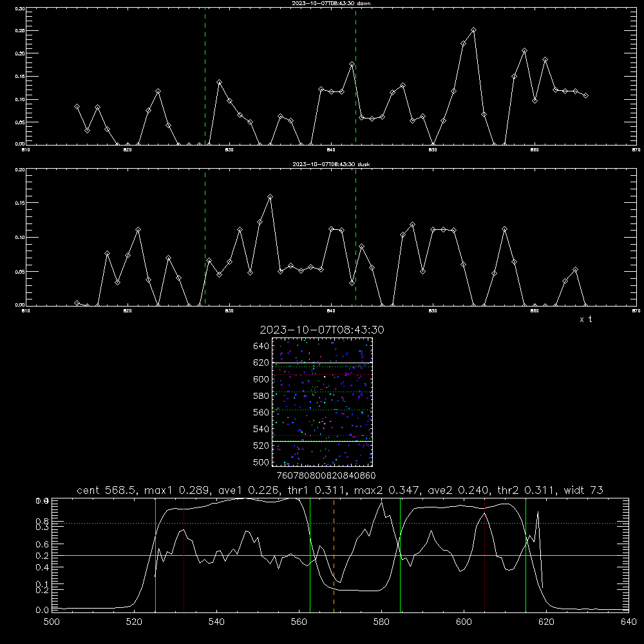Screen dimensions: 644x644
Task: Click pixel image y-axis label 560
Action: 261,412
